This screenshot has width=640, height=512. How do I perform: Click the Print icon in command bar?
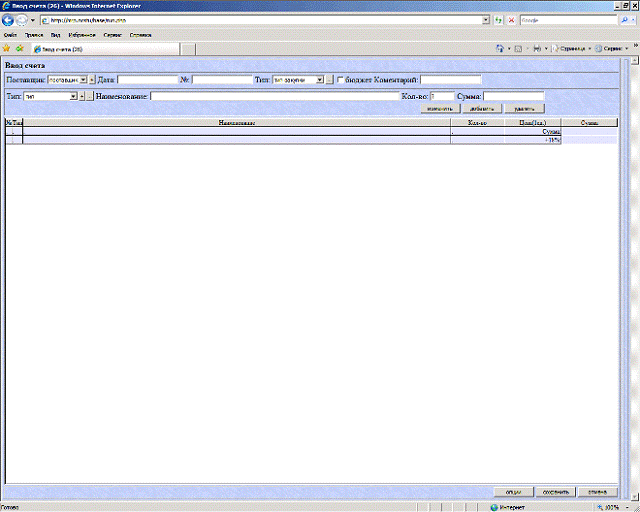[x=537, y=48]
